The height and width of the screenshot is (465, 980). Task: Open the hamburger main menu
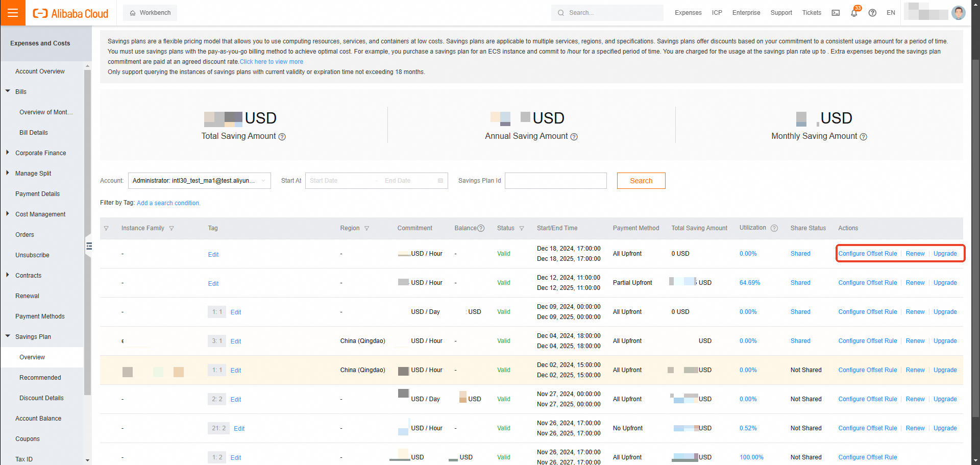tap(13, 13)
